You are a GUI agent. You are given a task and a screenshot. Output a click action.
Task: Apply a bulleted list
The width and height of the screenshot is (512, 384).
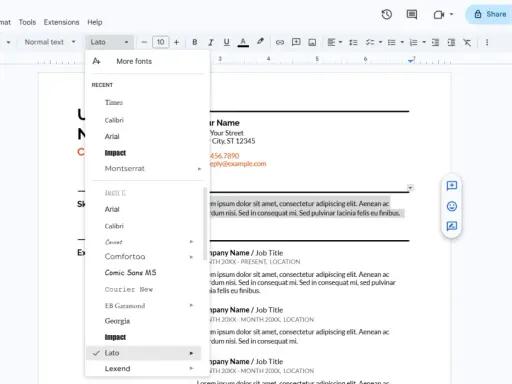pyautogui.click(x=392, y=42)
